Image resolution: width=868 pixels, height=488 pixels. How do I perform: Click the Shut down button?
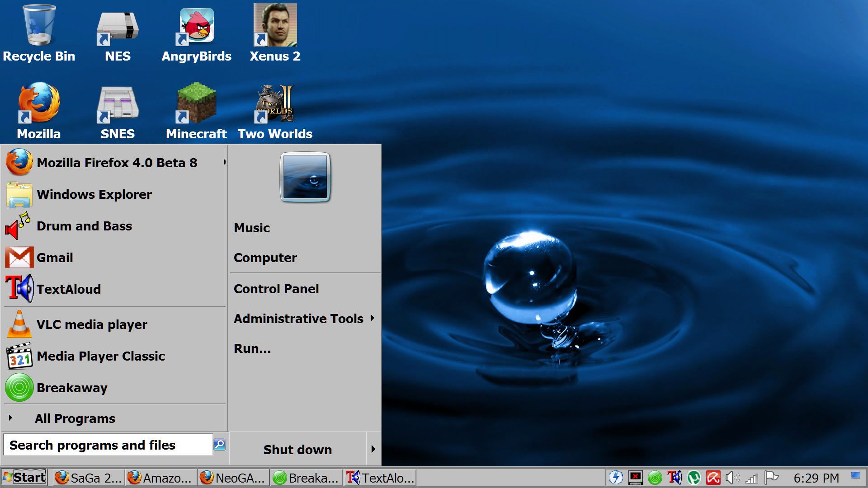[x=298, y=450]
